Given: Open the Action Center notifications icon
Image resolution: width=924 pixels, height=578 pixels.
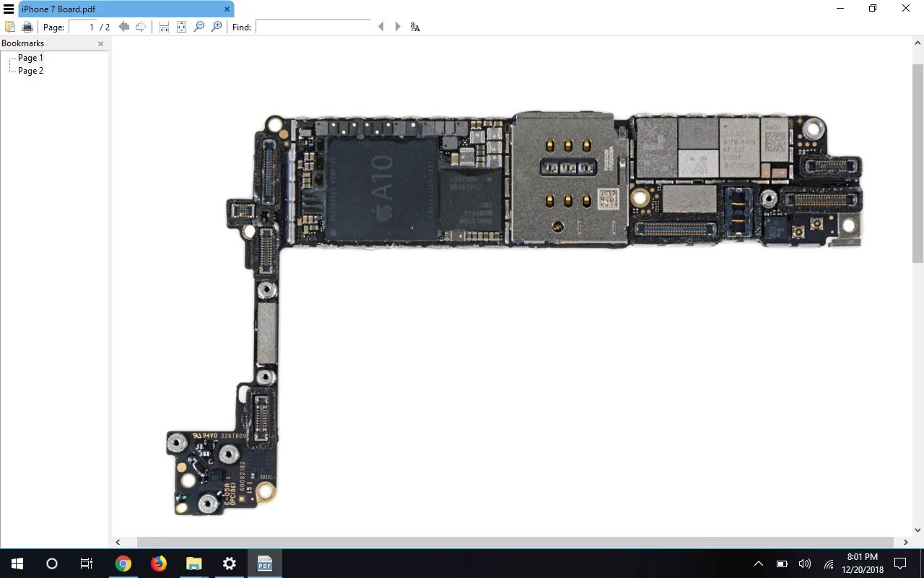Looking at the screenshot, I should [x=900, y=564].
